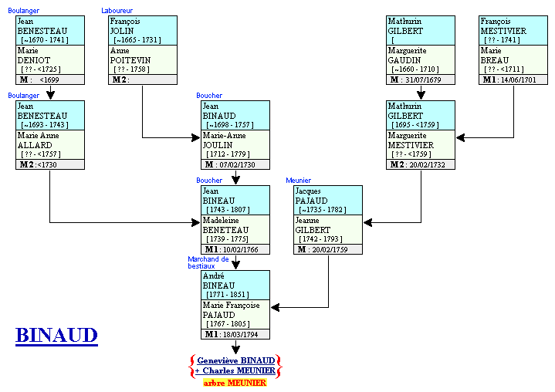Click the marriage date 18/03/1794 row
The height and width of the screenshot is (392, 555).
coord(235,335)
